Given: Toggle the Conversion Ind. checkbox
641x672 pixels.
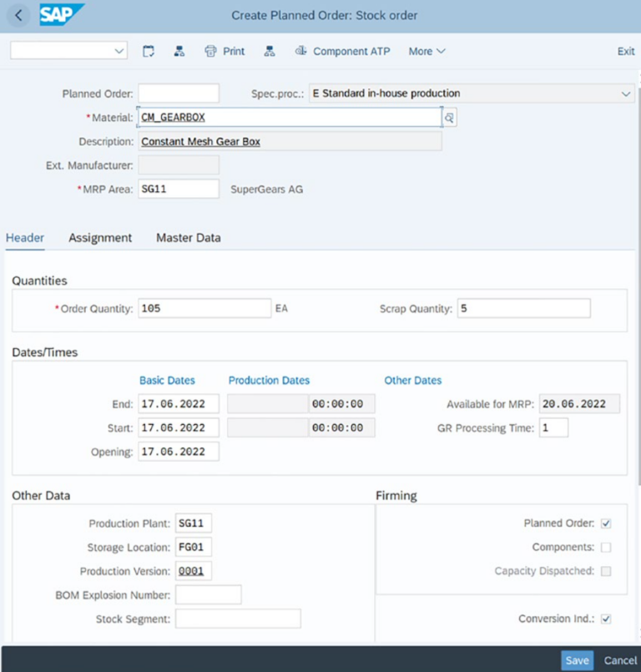Looking at the screenshot, I should 606,619.
